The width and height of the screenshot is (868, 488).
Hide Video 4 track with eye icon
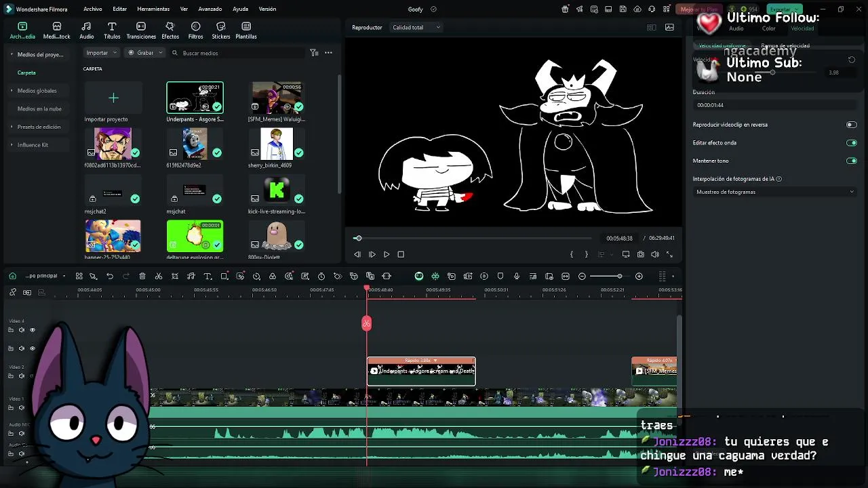[32, 330]
